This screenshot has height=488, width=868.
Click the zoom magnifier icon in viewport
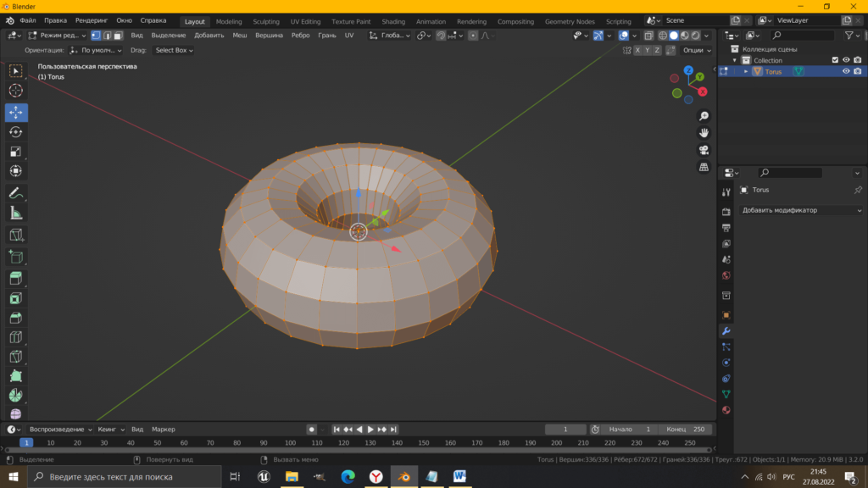coord(704,116)
